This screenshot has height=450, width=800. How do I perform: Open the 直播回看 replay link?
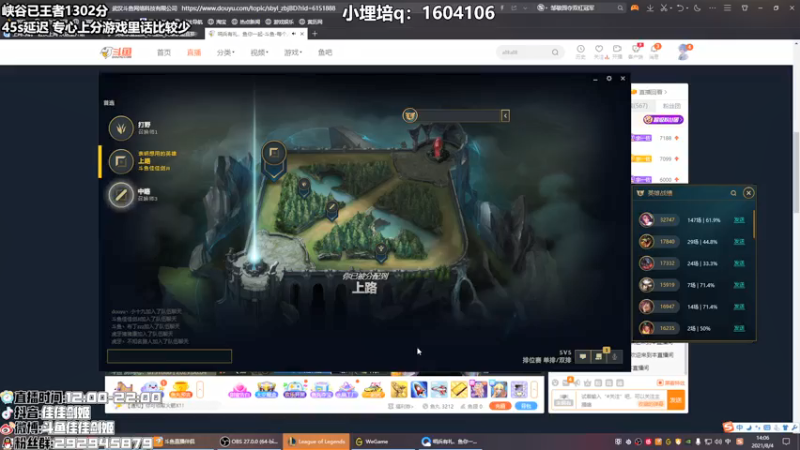click(x=651, y=92)
